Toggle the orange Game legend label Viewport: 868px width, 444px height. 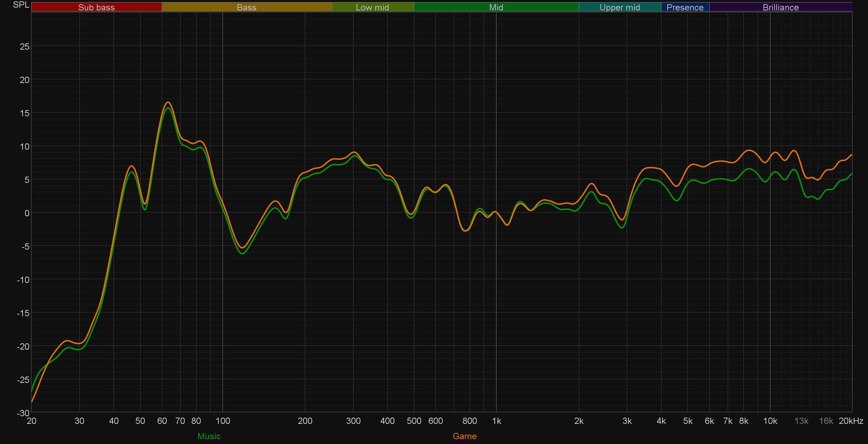464,436
